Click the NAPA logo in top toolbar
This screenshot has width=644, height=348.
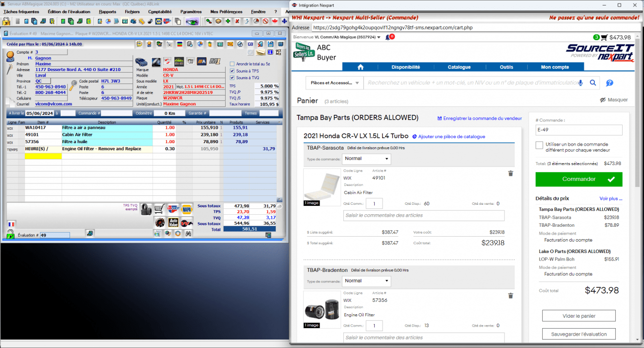click(x=159, y=21)
